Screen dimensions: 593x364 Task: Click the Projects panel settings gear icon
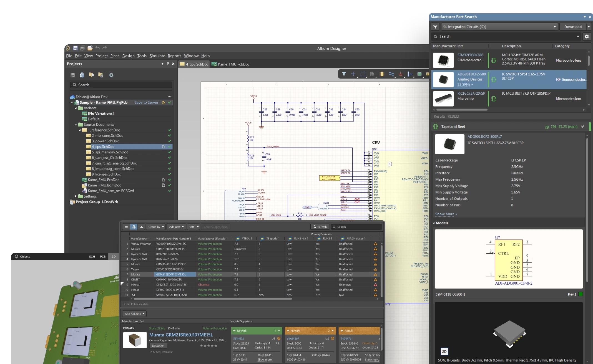111,75
